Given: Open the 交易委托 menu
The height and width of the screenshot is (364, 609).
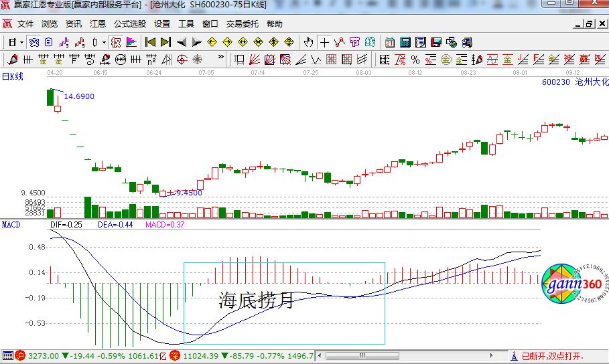Looking at the screenshot, I should click(242, 23).
